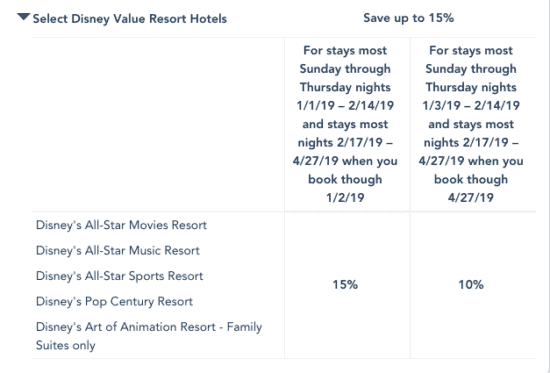This screenshot has width=550, height=373.
Task: Click "4/27/19 when you" in first column
Action: point(346,161)
